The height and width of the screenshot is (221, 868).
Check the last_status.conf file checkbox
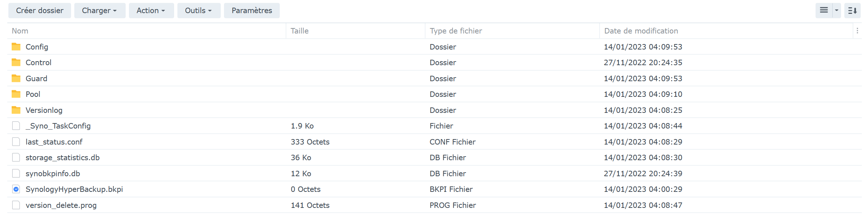coord(16,142)
